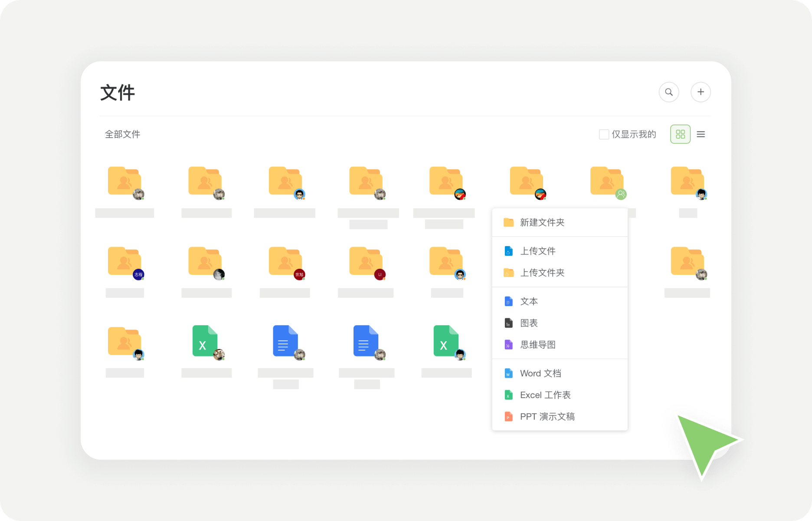
Task: Click the folder with the green member icon
Action: 606,181
